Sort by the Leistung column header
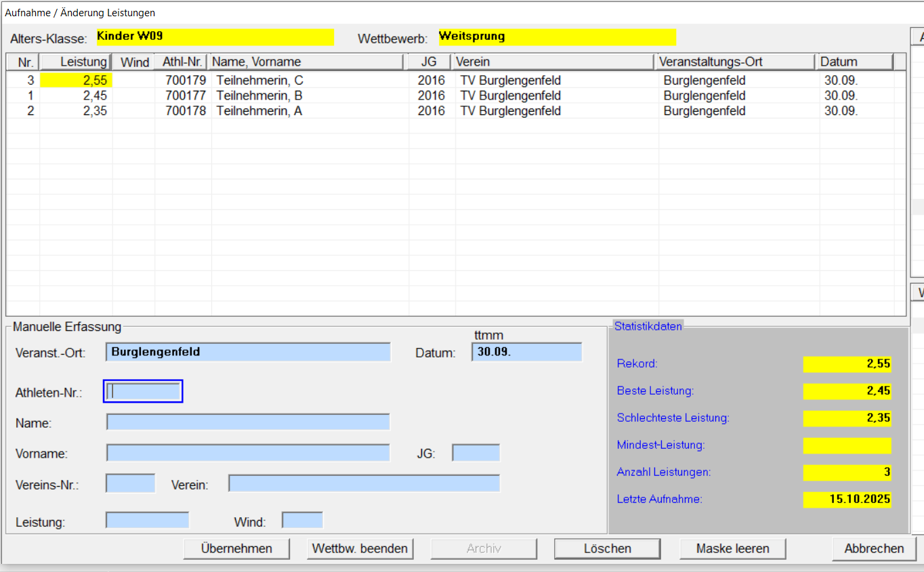 pos(76,62)
